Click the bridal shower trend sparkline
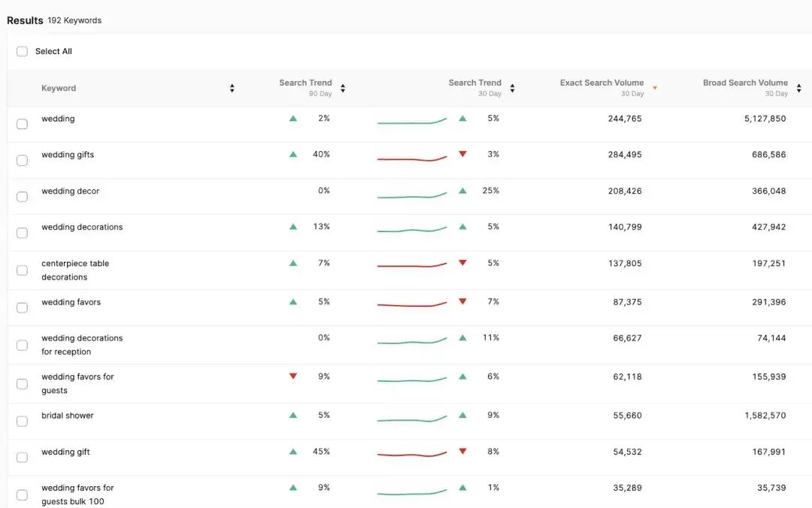Image resolution: width=812 pixels, height=508 pixels. click(x=411, y=419)
